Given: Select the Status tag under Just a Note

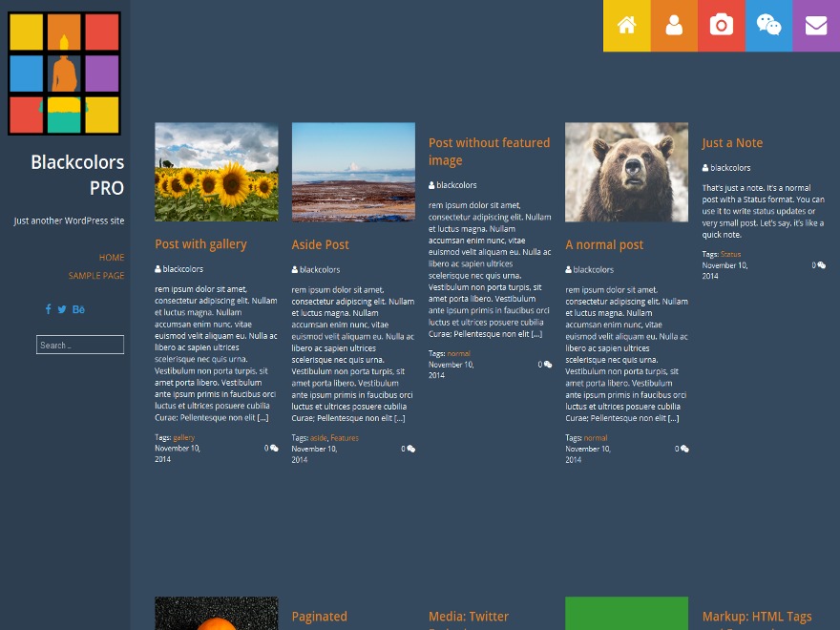Looking at the screenshot, I should [730, 253].
